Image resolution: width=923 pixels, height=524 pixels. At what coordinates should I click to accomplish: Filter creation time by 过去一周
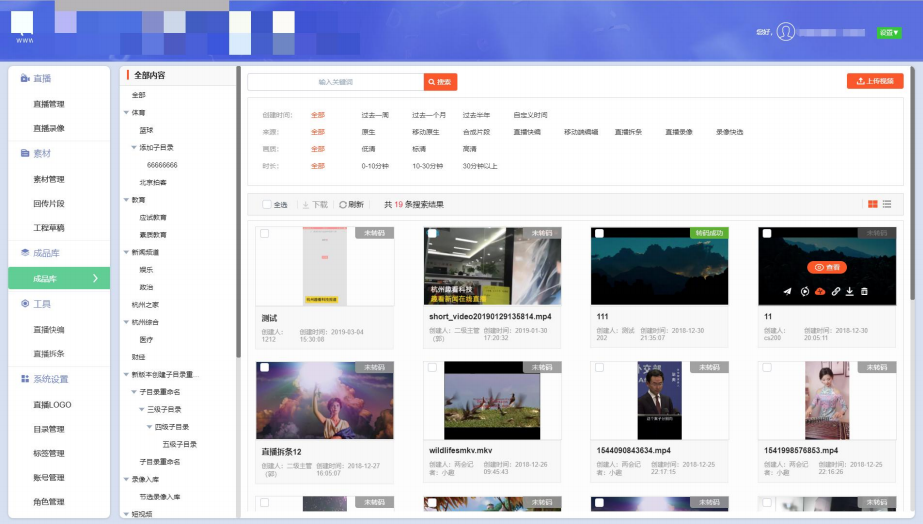tap(375, 115)
